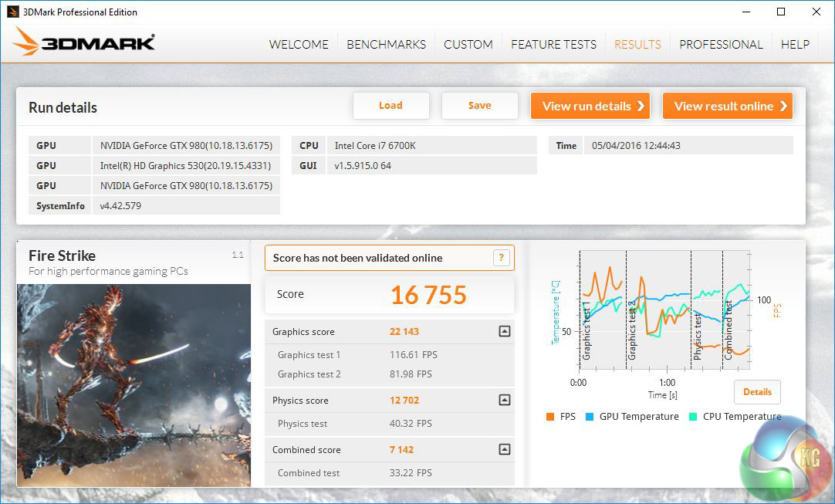
Task: Collapse the Combined score section
Action: 504,449
